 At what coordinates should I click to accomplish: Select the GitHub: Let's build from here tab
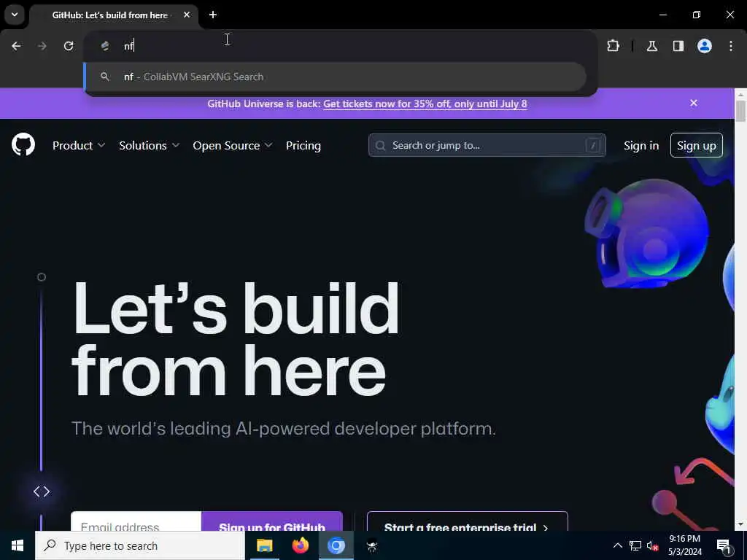[114, 15]
